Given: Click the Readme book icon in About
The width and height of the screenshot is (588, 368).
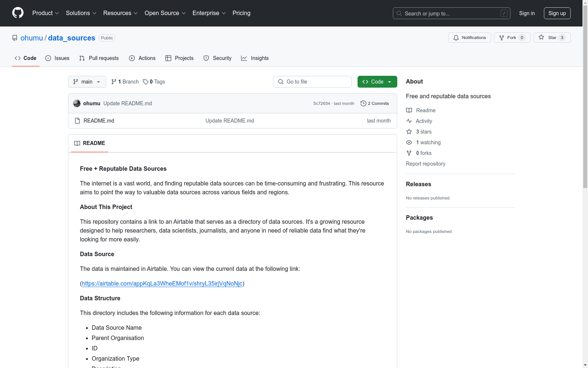Looking at the screenshot, I should 409,110.
